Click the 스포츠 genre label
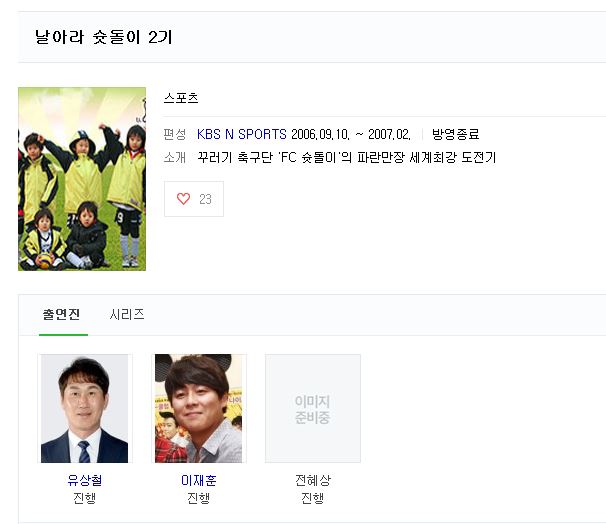 pos(181,98)
